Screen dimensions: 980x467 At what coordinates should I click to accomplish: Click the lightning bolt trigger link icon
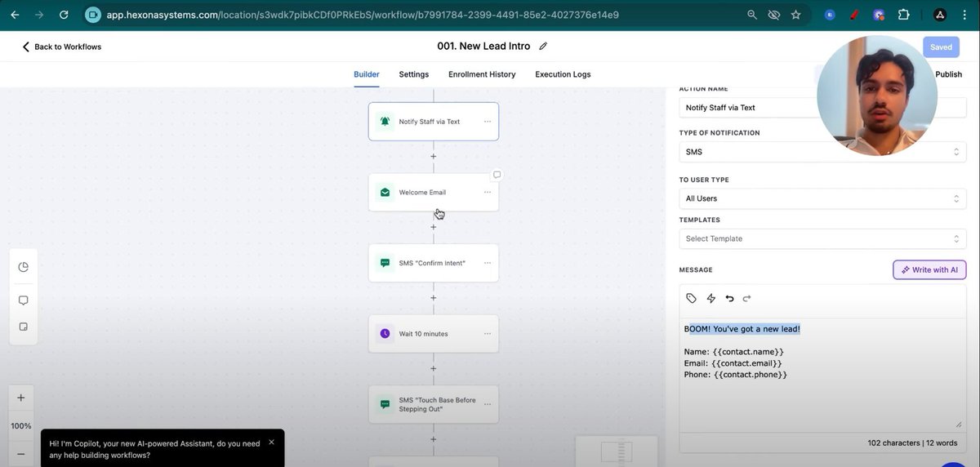tap(711, 299)
